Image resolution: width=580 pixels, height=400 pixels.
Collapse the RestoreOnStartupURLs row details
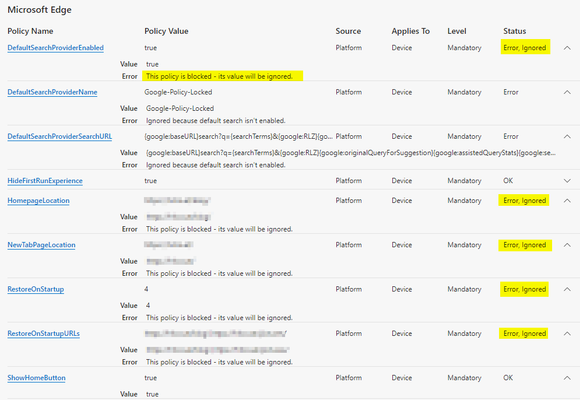tap(567, 334)
